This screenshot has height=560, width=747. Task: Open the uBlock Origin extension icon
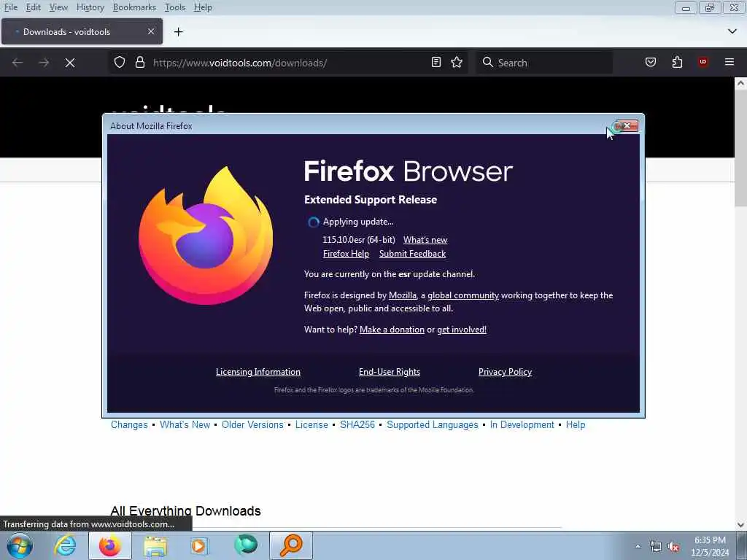pyautogui.click(x=703, y=62)
